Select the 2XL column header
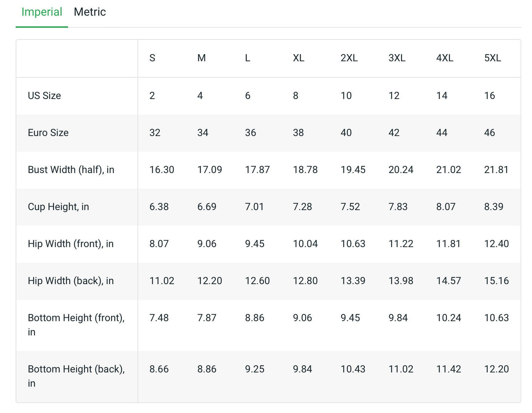532x413 pixels. [349, 58]
